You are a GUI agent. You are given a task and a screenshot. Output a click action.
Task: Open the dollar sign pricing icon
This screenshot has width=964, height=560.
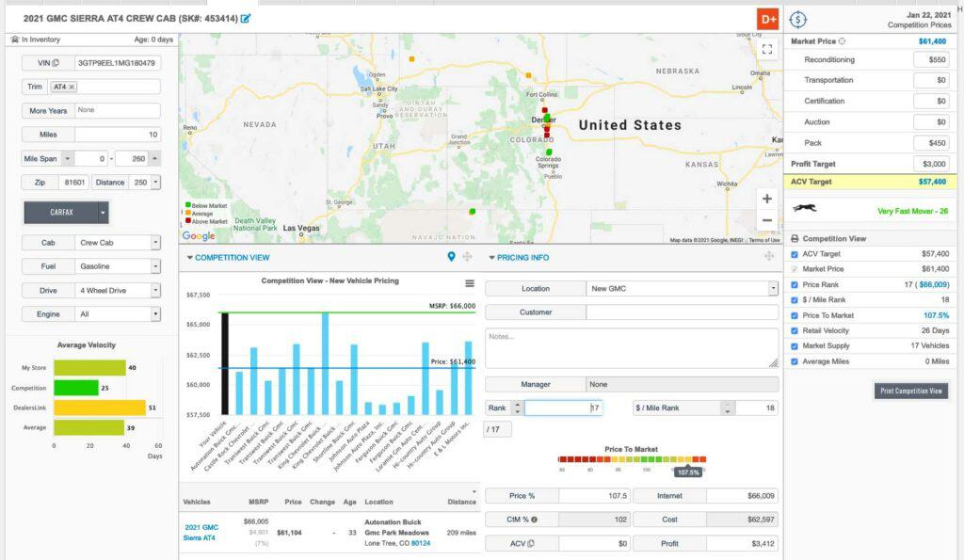click(797, 20)
